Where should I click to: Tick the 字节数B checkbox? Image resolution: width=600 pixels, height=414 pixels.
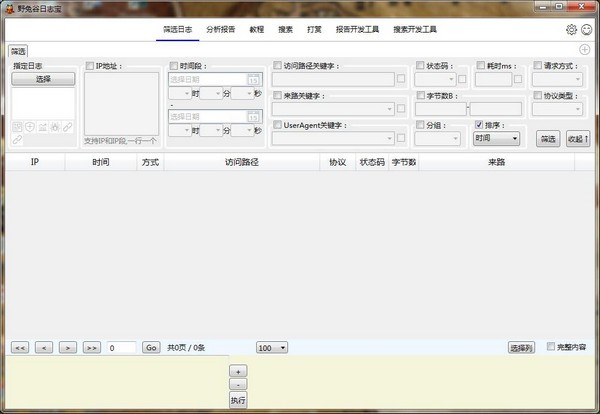[421, 95]
